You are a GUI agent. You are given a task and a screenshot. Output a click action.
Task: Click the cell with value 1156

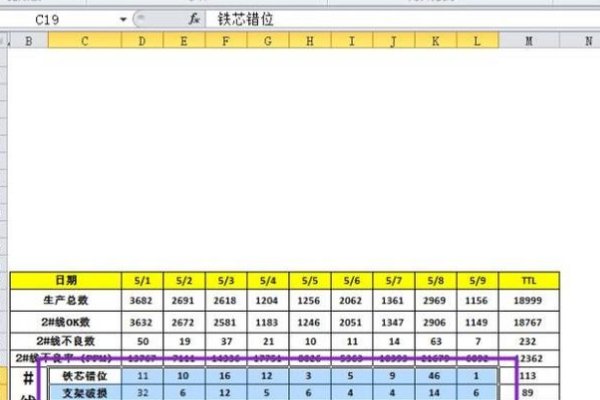click(478, 300)
